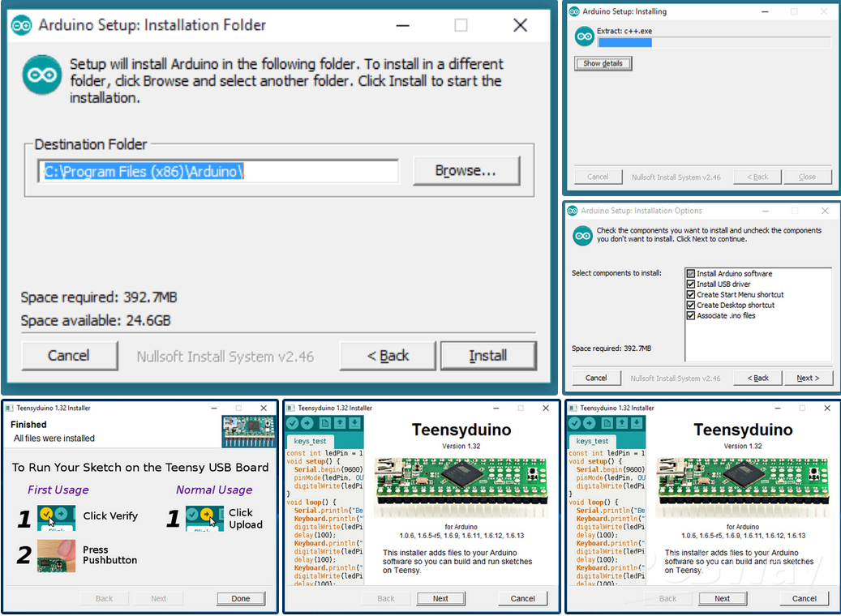Close the Installation Folder setup window
841x616 pixels.
click(521, 25)
